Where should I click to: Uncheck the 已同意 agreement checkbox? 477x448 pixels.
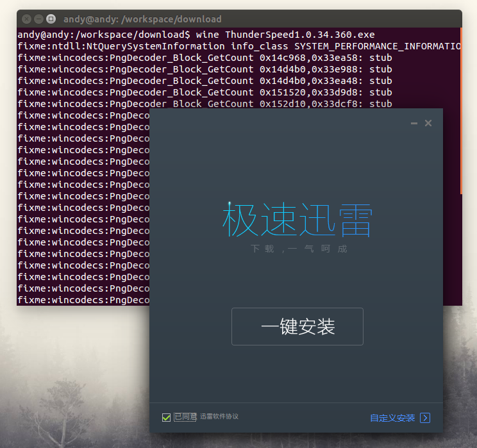pos(166,417)
